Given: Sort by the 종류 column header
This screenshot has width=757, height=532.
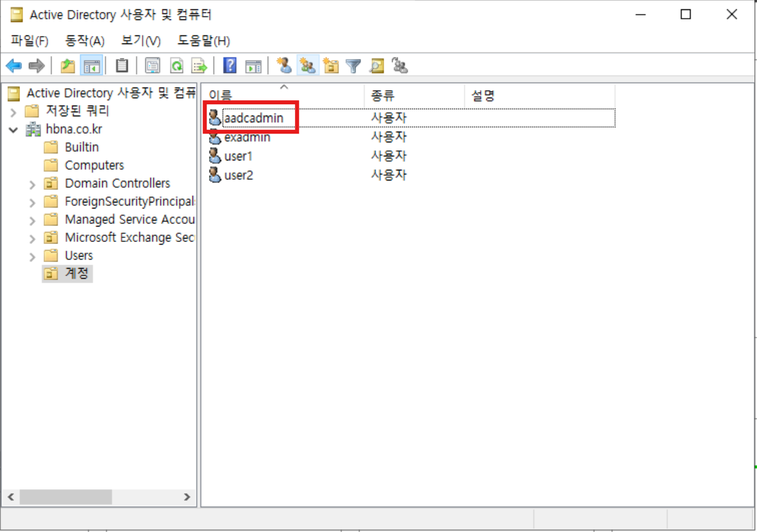Looking at the screenshot, I should coord(414,95).
